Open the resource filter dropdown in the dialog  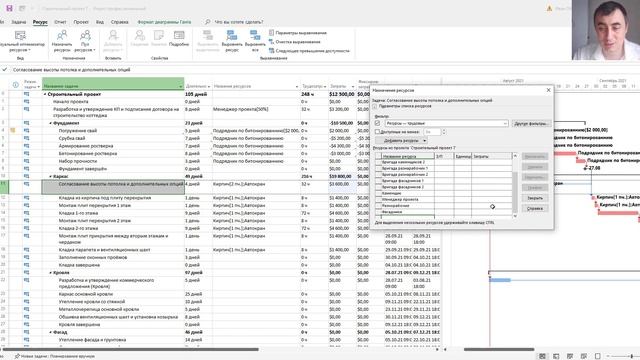(x=505, y=123)
